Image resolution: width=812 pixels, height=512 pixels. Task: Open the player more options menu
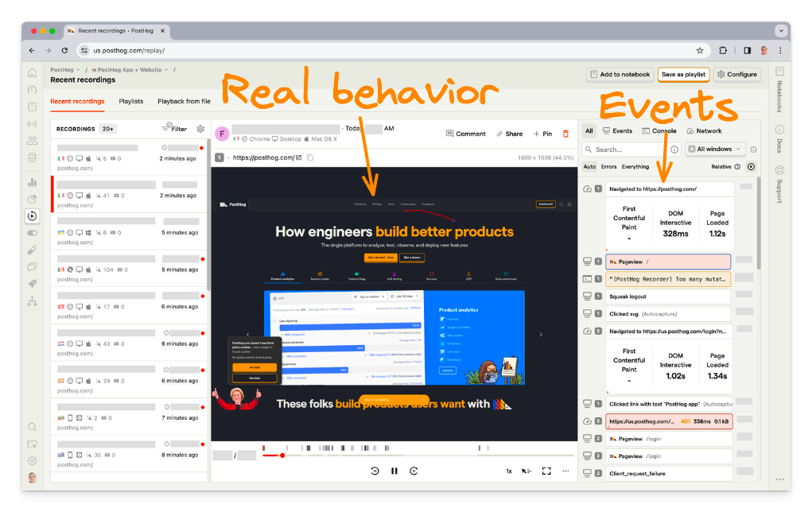(x=565, y=471)
